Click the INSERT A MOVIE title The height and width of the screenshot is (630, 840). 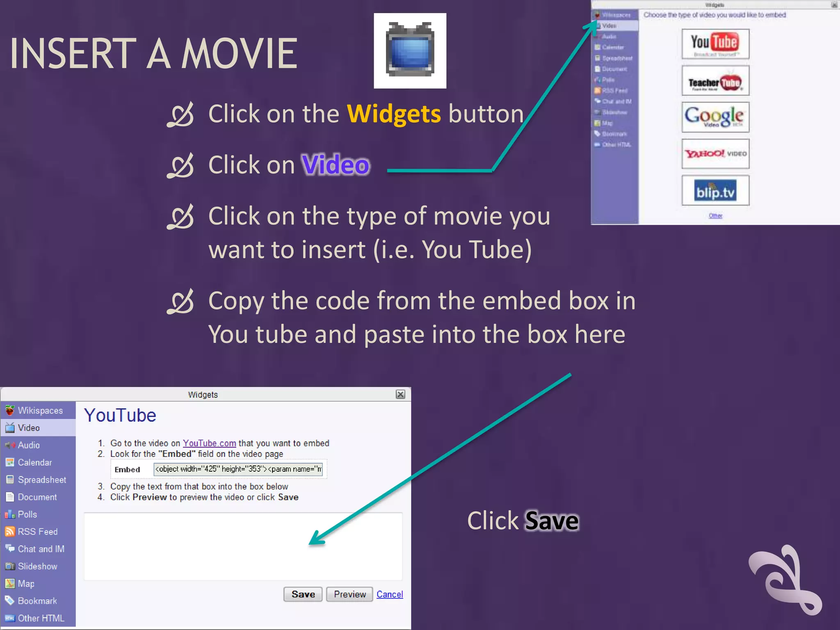coord(154,53)
